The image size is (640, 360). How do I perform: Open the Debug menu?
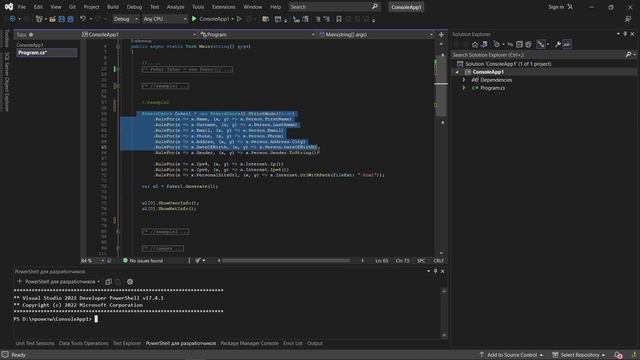pyautogui.click(x=134, y=7)
